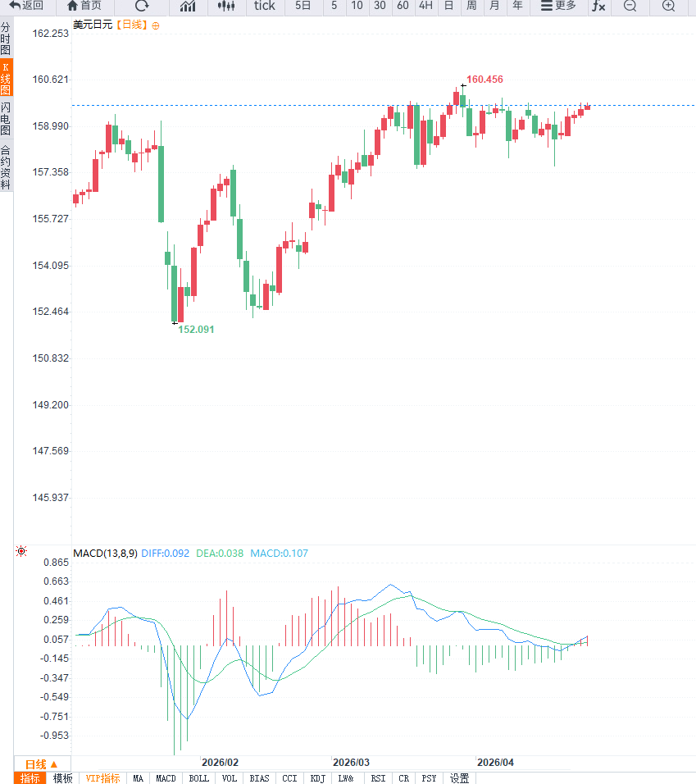Select the BOLL indicator
The height and width of the screenshot is (784, 696).
tap(198, 778)
